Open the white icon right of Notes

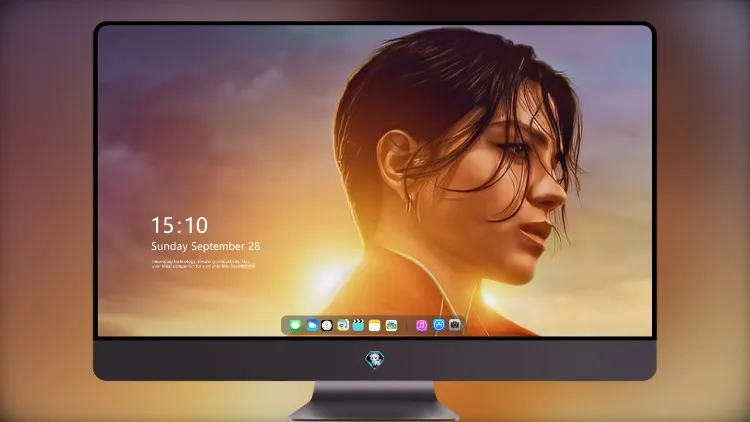coord(391,325)
